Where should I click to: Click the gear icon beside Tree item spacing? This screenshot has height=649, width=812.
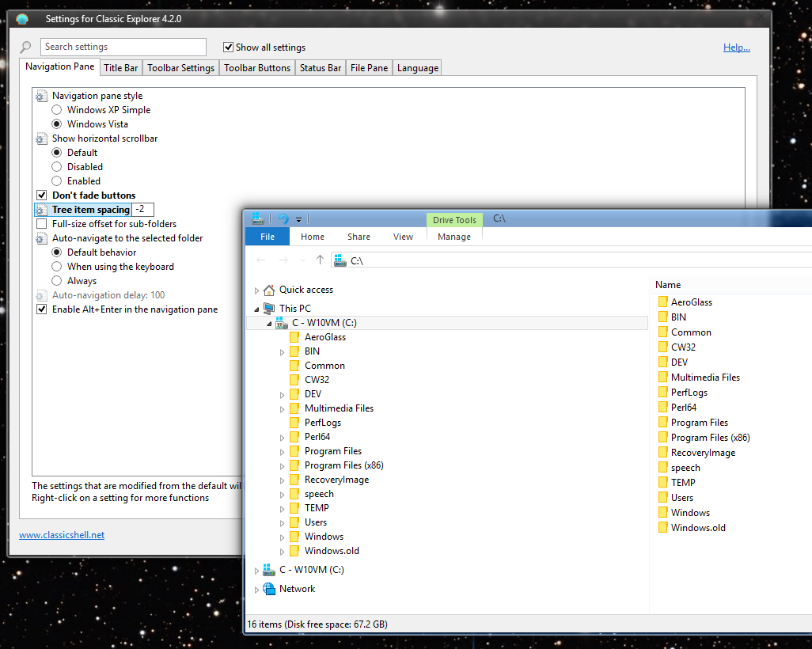tap(41, 210)
